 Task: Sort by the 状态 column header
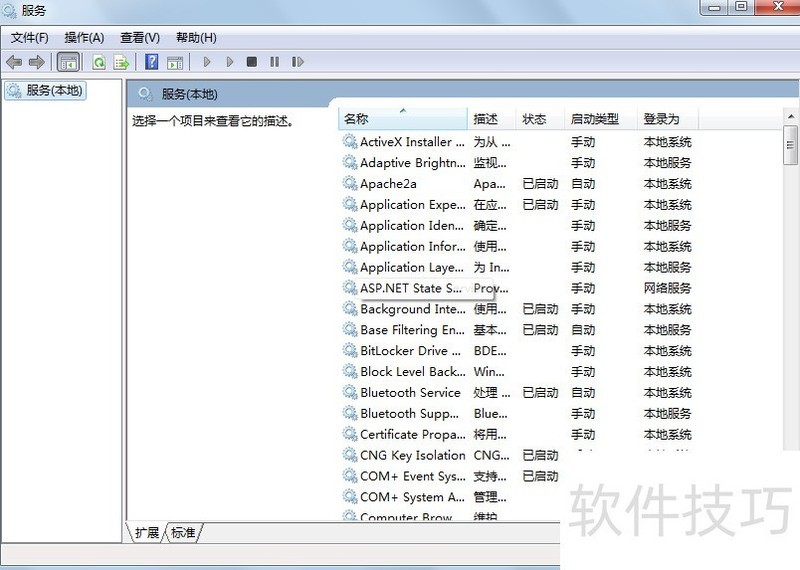click(x=540, y=119)
